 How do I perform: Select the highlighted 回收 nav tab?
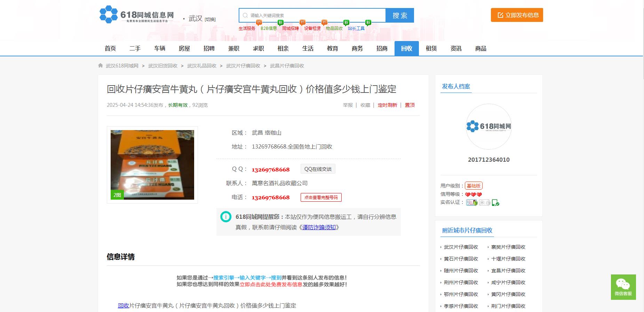click(x=407, y=48)
